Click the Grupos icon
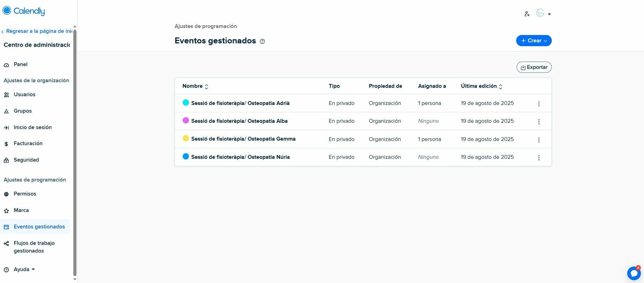The width and height of the screenshot is (644, 283). click(x=6, y=111)
